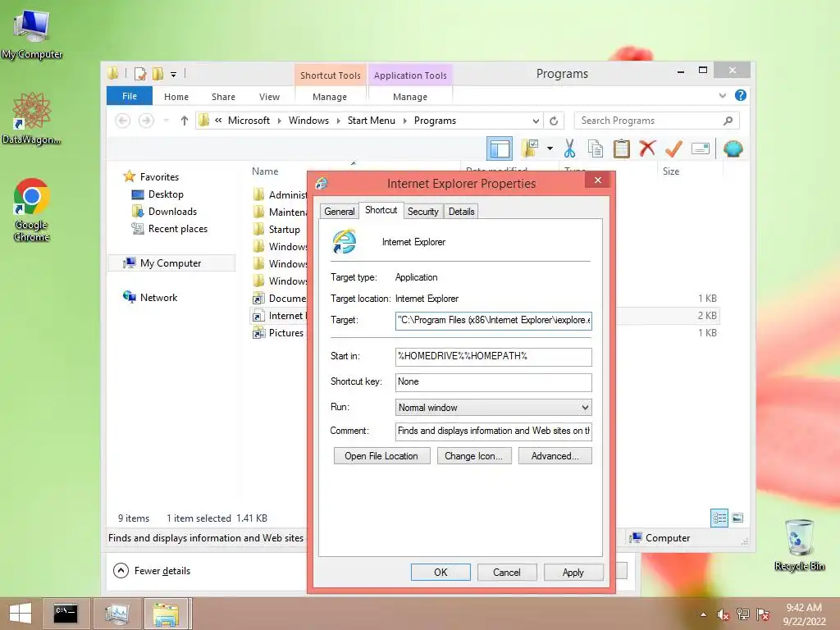Switch to Details tab in Properties
840x630 pixels.
[461, 211]
